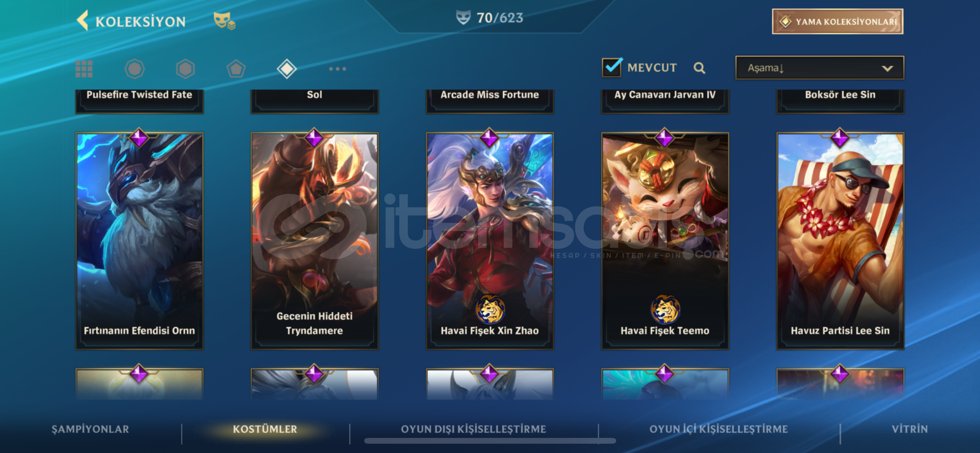The height and width of the screenshot is (453, 980).
Task: Open the Oyun İçi Kişiselleştirme tab
Action: (x=719, y=429)
